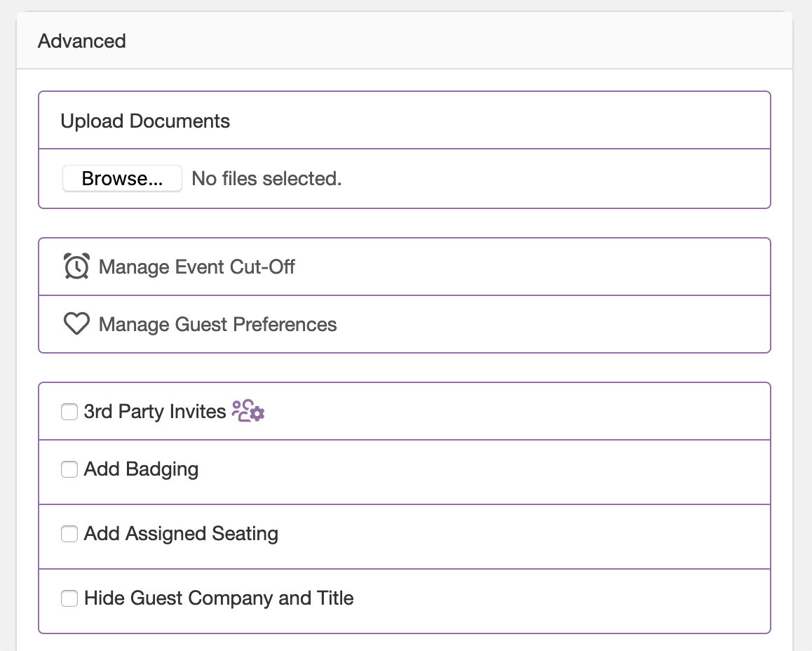Viewport: 812px width, 651px height.
Task: Click the Advanced panel header
Action: coord(405,41)
